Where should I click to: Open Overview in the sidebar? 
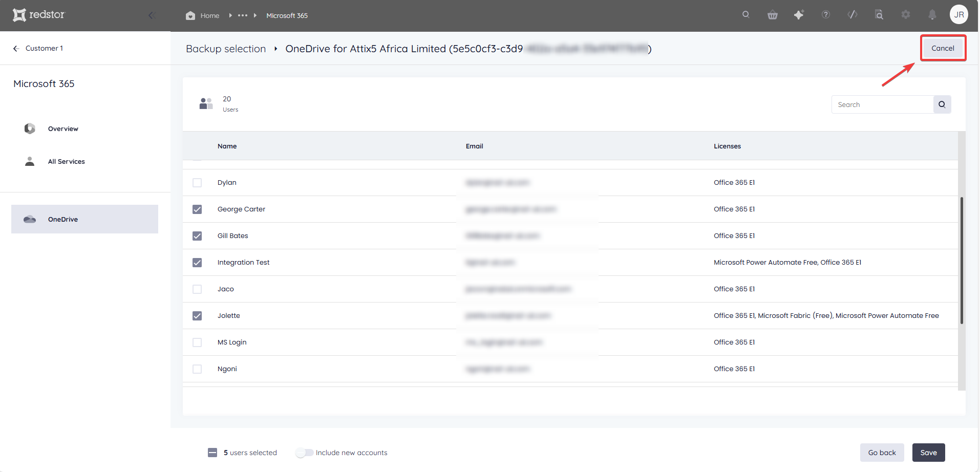[63, 128]
